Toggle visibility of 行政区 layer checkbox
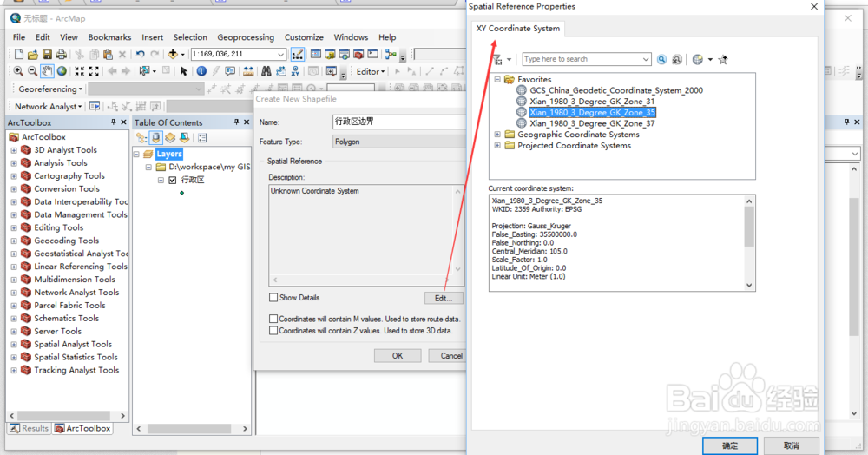The width and height of the screenshot is (868, 455). click(173, 180)
